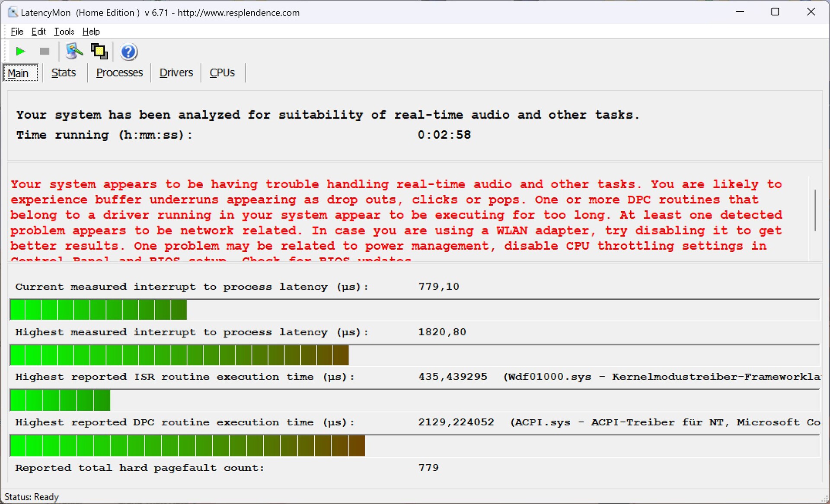The height and width of the screenshot is (504, 830).
Task: Click the highest DPC execution time bar
Action: pos(187,446)
